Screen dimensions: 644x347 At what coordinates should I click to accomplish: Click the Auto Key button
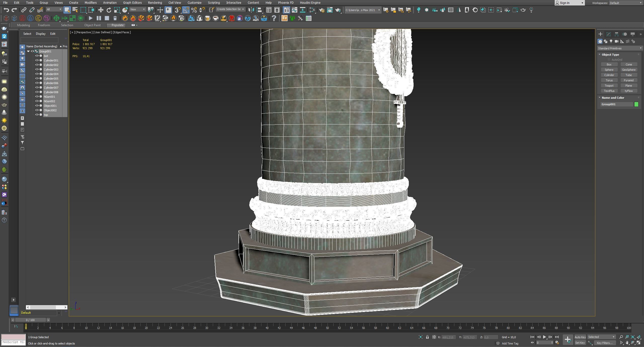click(x=580, y=337)
